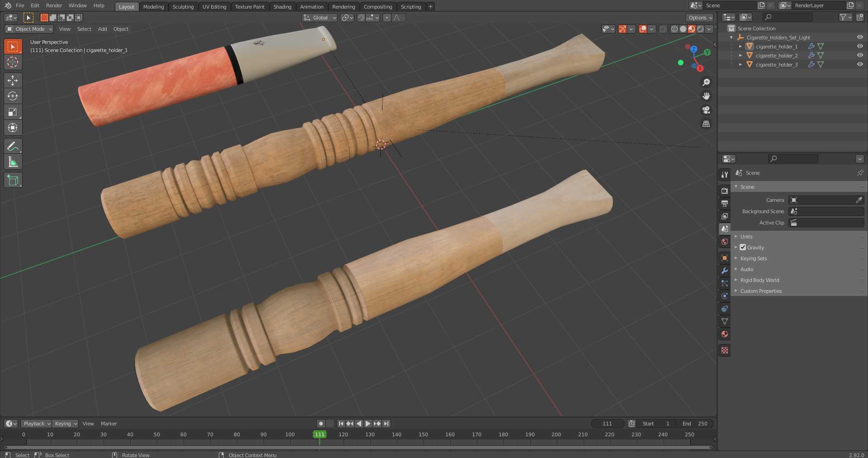
Task: Hide cigarette_holder_3 in the outliner
Action: (x=860, y=64)
